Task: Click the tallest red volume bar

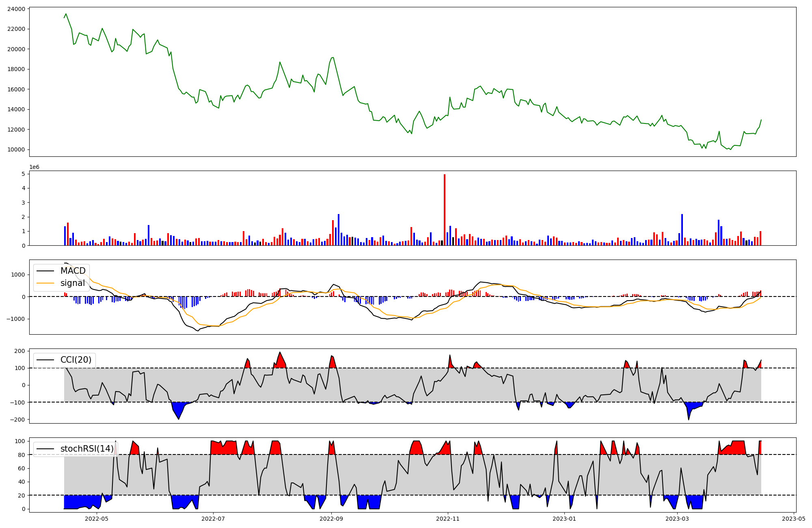Action: pyautogui.click(x=445, y=210)
